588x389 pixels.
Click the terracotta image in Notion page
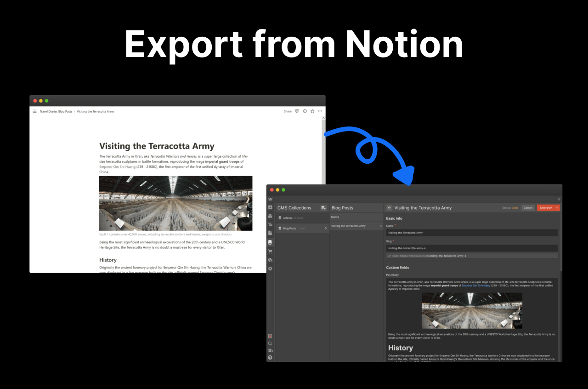[176, 203]
